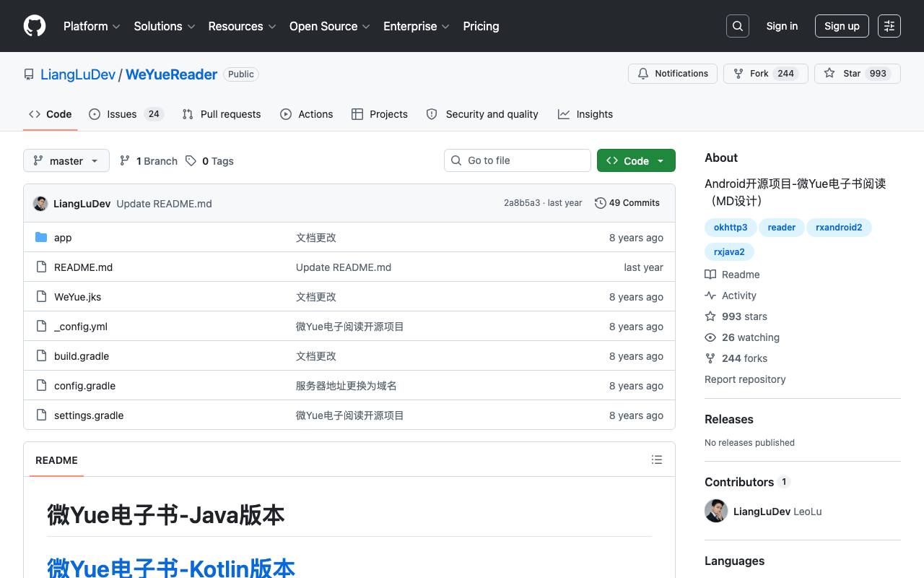Click the file icon for README.md
924x578 pixels.
[x=41, y=267]
